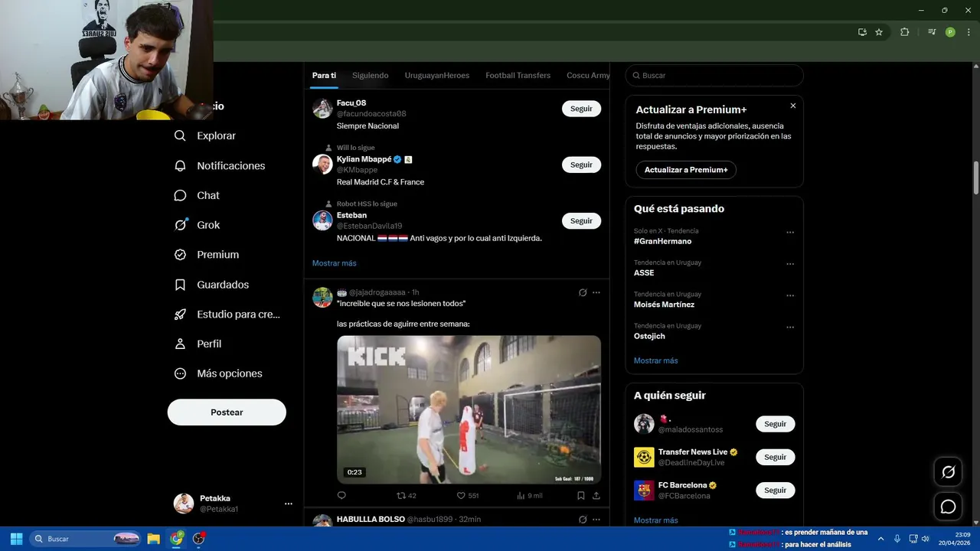The width and height of the screenshot is (980, 551).
Task: Switch to UruguayanHeroes tab
Action: click(437, 76)
